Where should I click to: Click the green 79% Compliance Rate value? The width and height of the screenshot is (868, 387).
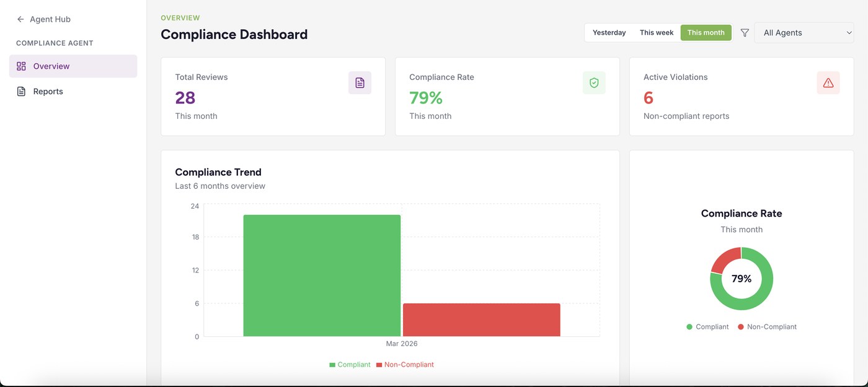(x=426, y=97)
